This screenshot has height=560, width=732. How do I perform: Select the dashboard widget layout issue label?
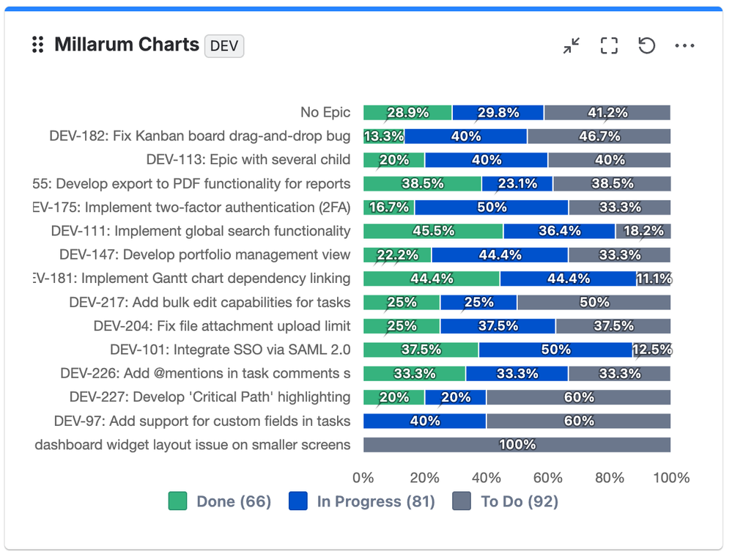(x=192, y=445)
